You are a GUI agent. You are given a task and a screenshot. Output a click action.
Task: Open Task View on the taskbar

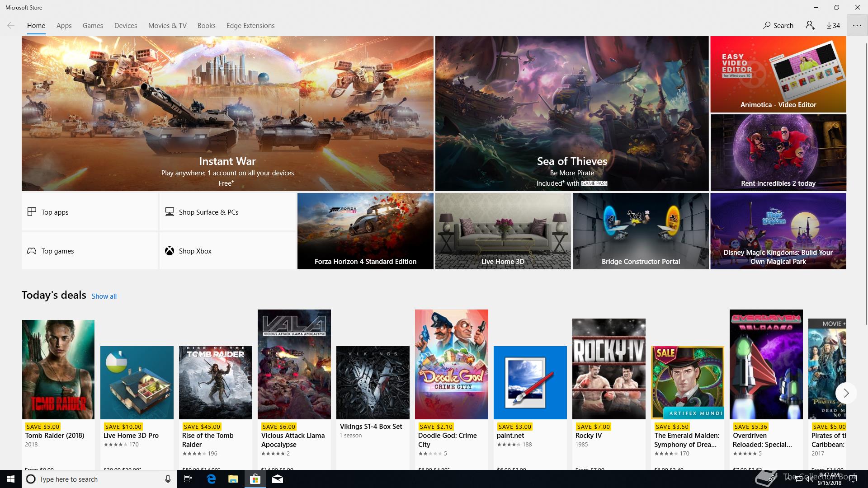[x=188, y=479]
